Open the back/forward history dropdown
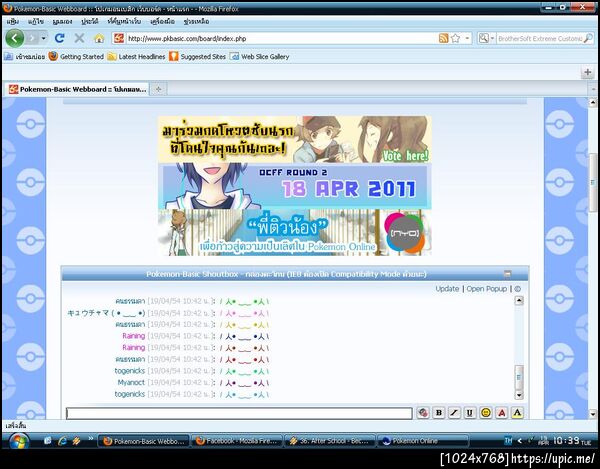The image size is (600, 469). click(43, 38)
